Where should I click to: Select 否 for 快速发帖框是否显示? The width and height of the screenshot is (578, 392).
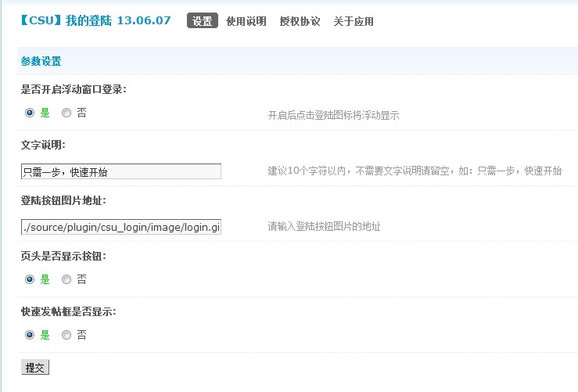(x=66, y=335)
